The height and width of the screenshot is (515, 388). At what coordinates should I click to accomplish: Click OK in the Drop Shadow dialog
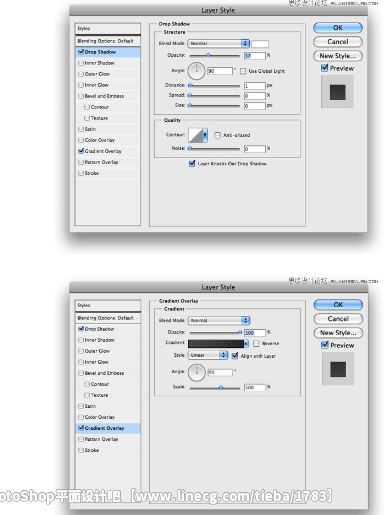[338, 28]
